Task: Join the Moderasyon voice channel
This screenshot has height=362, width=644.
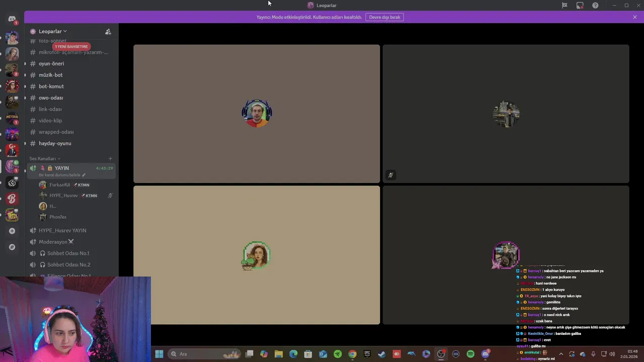Action: 71,242
